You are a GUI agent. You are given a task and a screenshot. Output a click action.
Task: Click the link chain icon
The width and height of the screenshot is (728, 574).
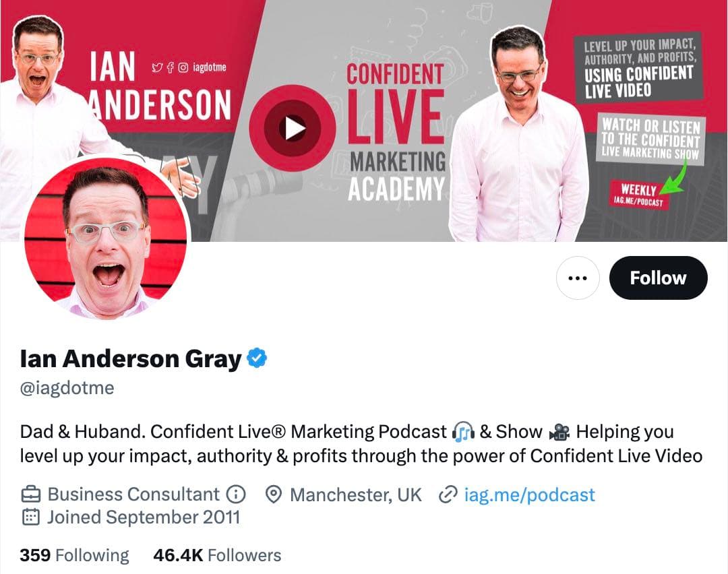tap(448, 495)
